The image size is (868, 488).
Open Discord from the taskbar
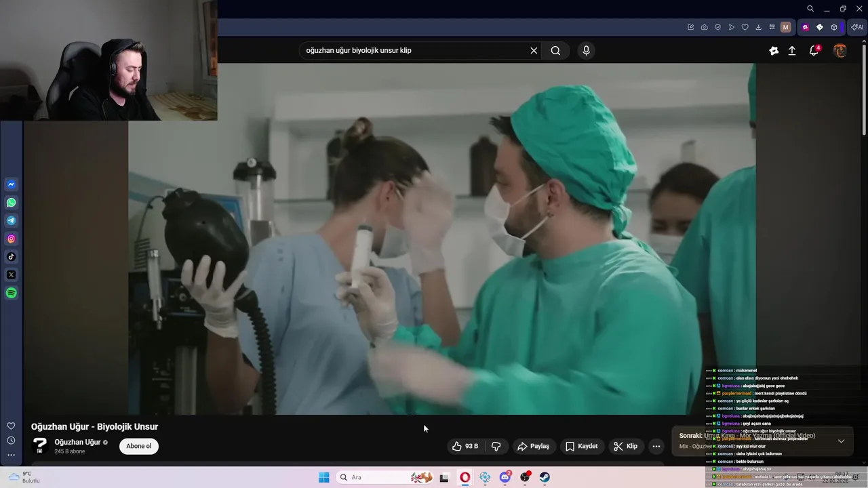505,477
